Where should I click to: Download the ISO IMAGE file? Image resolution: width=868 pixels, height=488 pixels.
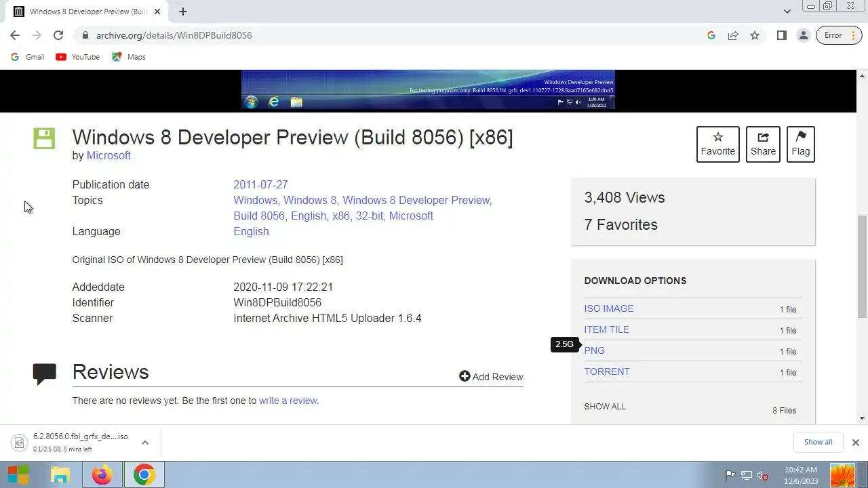(609, 308)
